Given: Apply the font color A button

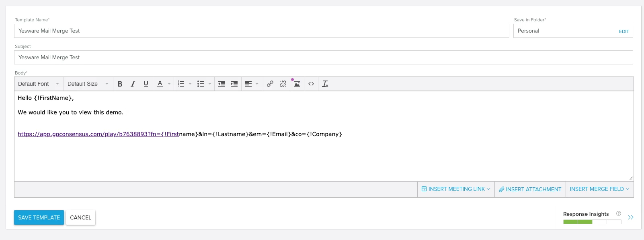Looking at the screenshot, I should click(160, 84).
